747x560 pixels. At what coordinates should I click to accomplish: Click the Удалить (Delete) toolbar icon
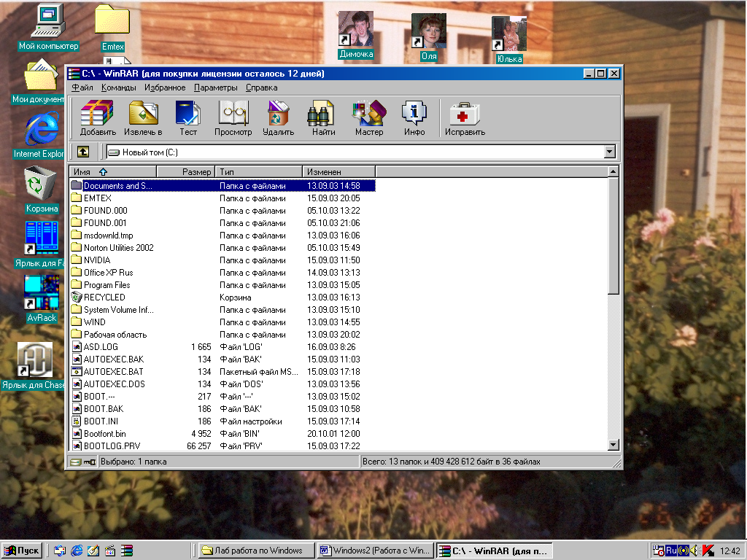(x=278, y=117)
